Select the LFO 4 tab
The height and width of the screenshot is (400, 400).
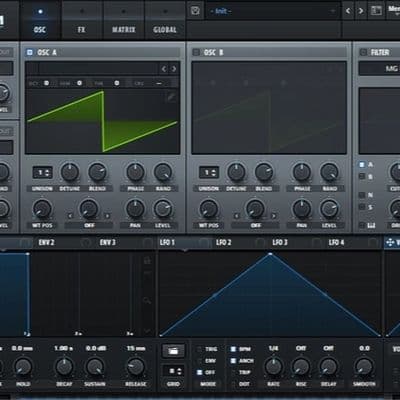pyautogui.click(x=336, y=242)
